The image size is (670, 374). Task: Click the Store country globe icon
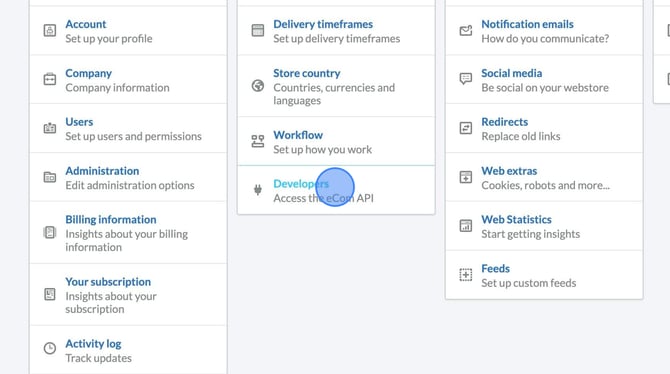click(x=258, y=86)
